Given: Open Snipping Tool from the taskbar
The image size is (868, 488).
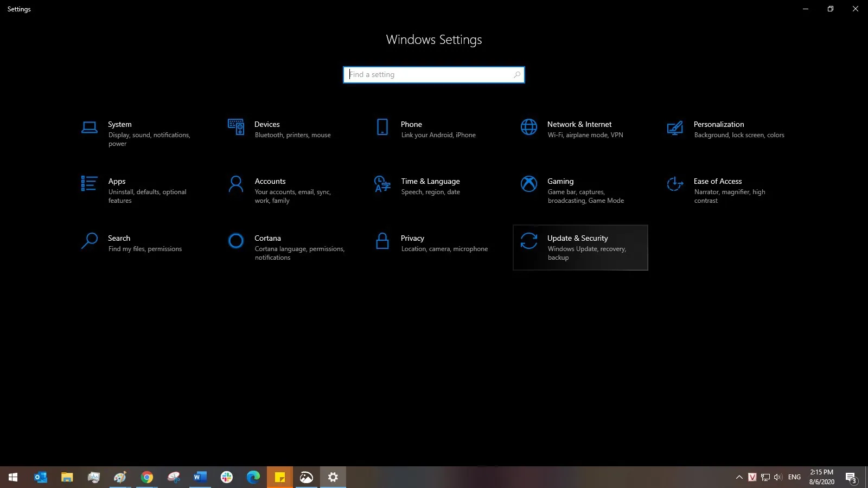Looking at the screenshot, I should point(173,477).
